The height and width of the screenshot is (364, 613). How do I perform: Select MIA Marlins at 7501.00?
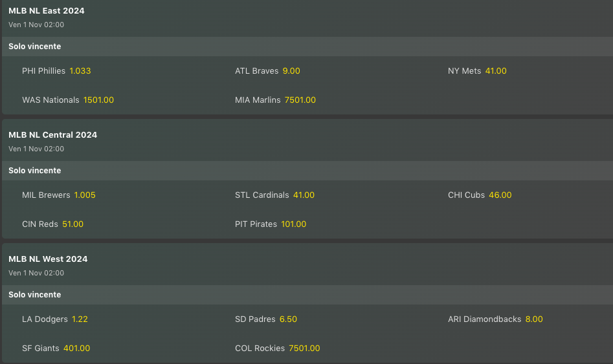300,100
